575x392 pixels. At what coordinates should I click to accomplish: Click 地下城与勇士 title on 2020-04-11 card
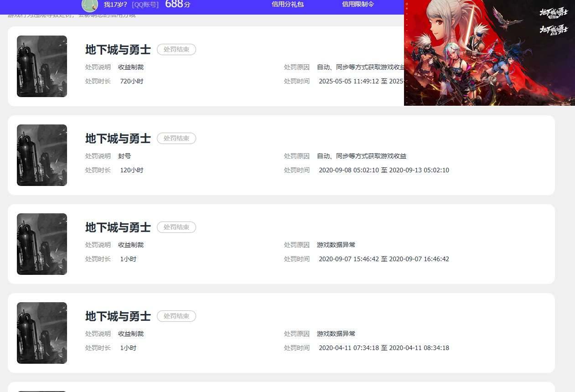[118, 316]
